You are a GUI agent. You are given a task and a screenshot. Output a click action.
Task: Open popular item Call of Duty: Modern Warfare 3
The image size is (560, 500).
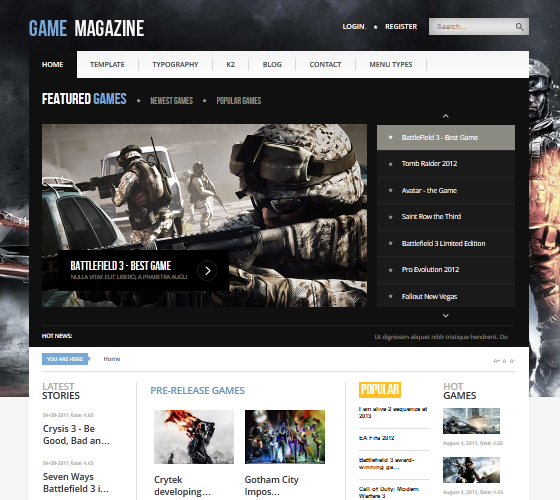(x=389, y=492)
